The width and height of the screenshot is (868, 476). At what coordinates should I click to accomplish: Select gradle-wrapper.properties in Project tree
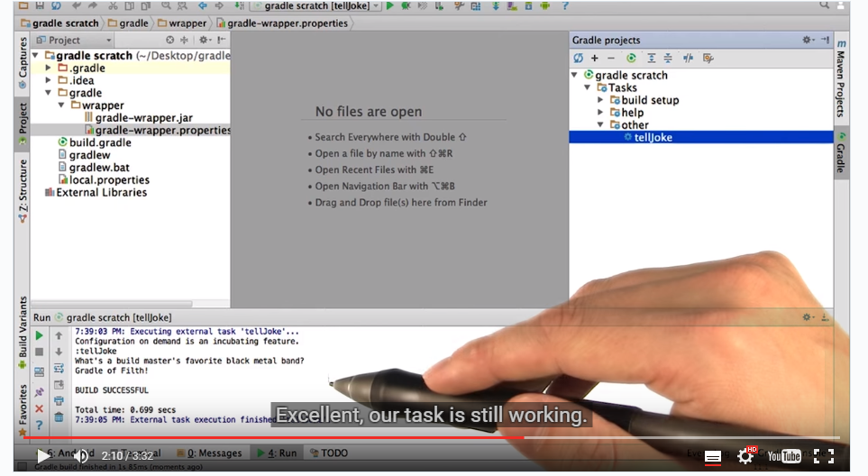(158, 130)
